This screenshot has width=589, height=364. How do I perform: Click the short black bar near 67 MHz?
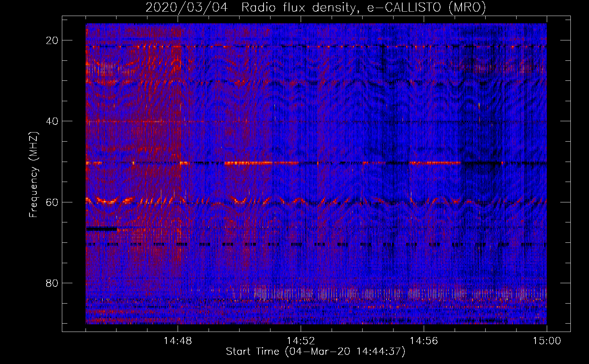coord(102,229)
